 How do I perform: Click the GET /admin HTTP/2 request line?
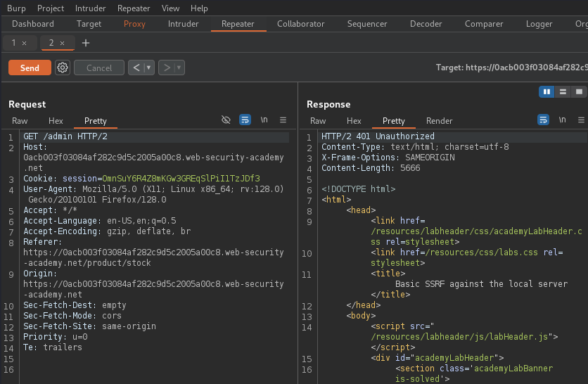(x=65, y=136)
